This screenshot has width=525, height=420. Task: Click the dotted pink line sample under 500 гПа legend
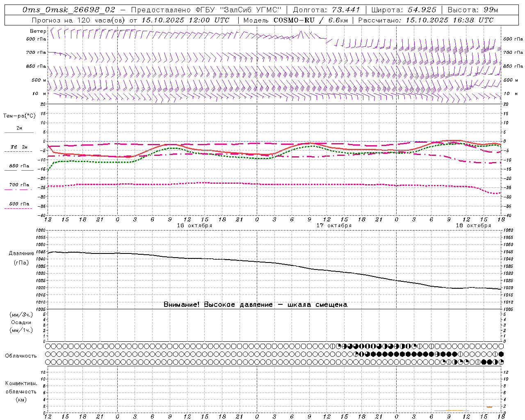18,208
